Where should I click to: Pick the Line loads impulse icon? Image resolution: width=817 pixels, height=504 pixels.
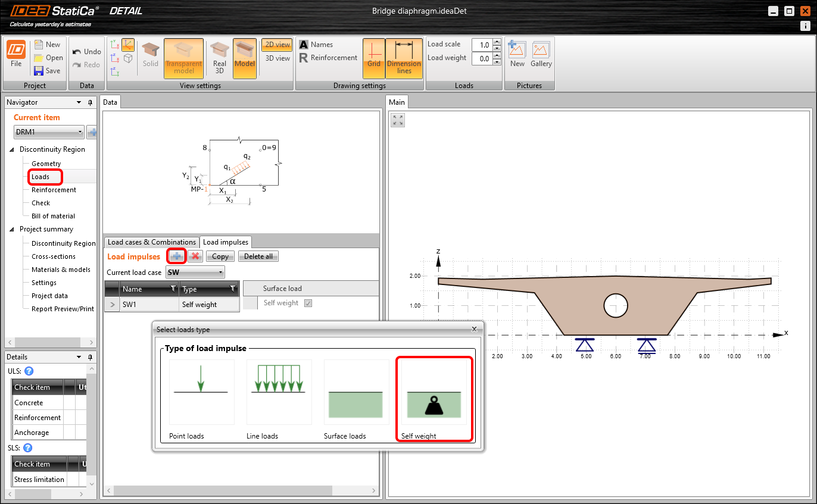pos(279,393)
